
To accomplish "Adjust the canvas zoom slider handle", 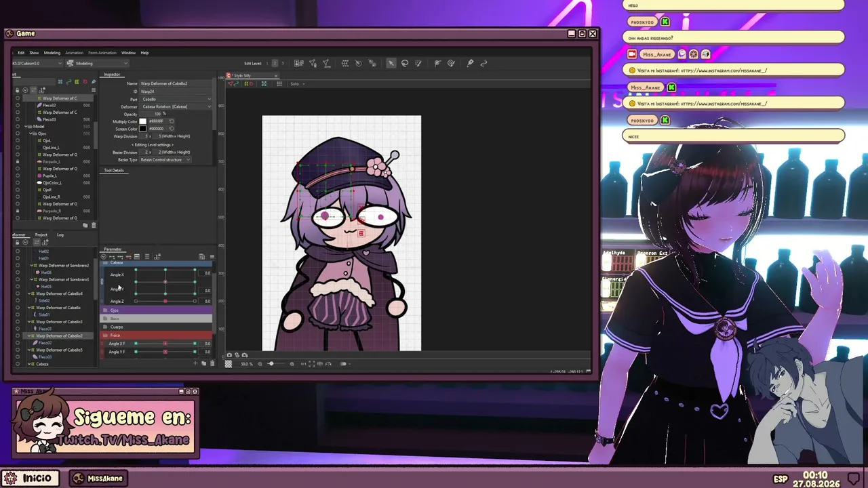I will (x=271, y=364).
